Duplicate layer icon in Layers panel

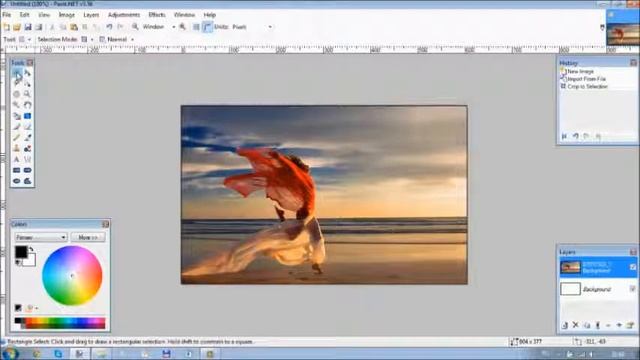pos(587,325)
